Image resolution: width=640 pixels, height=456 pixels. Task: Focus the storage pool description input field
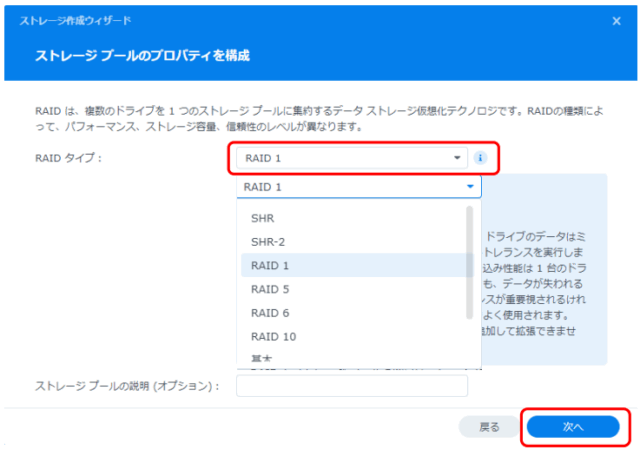[x=352, y=386]
